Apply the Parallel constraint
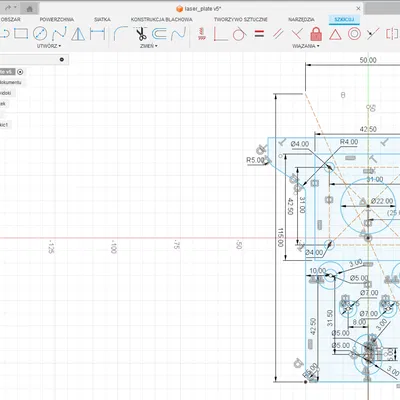The image size is (400, 400). [278, 34]
